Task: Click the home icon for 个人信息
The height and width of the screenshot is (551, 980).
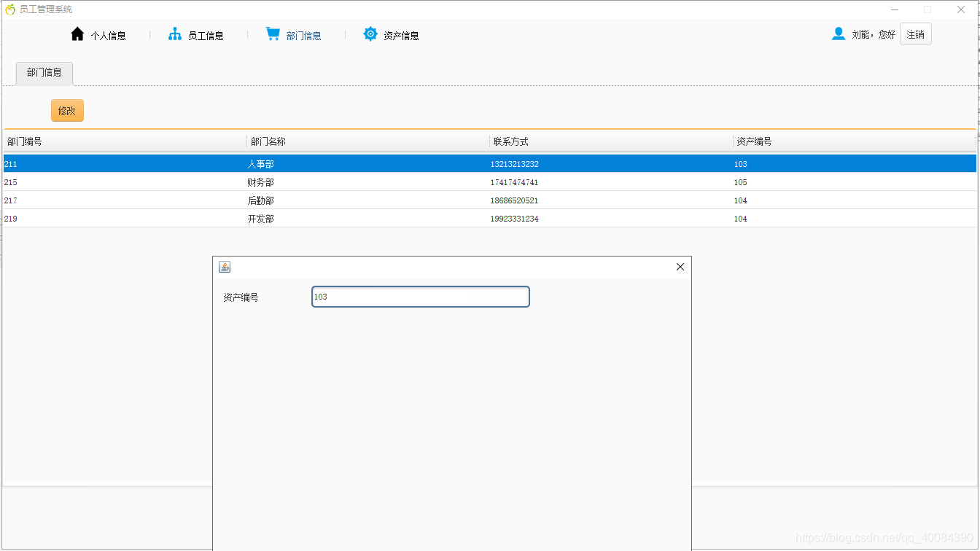Action: pyautogui.click(x=77, y=34)
